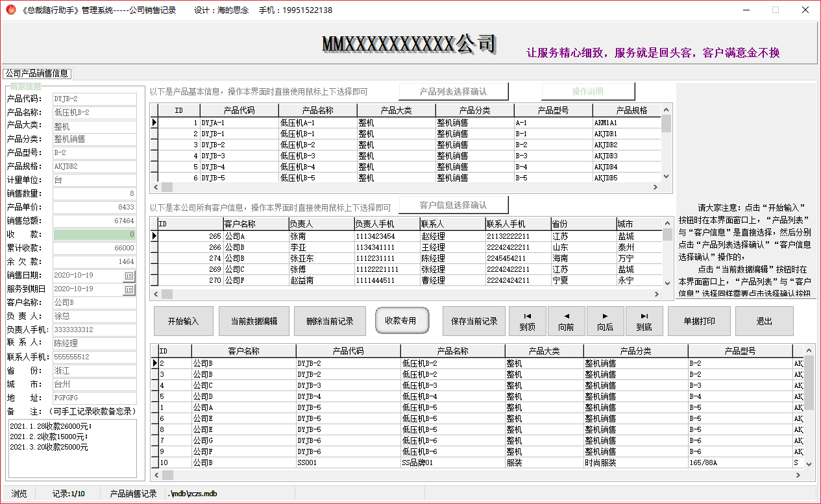Click the green 收款 input field
This screenshot has height=504, width=821.
click(95, 234)
